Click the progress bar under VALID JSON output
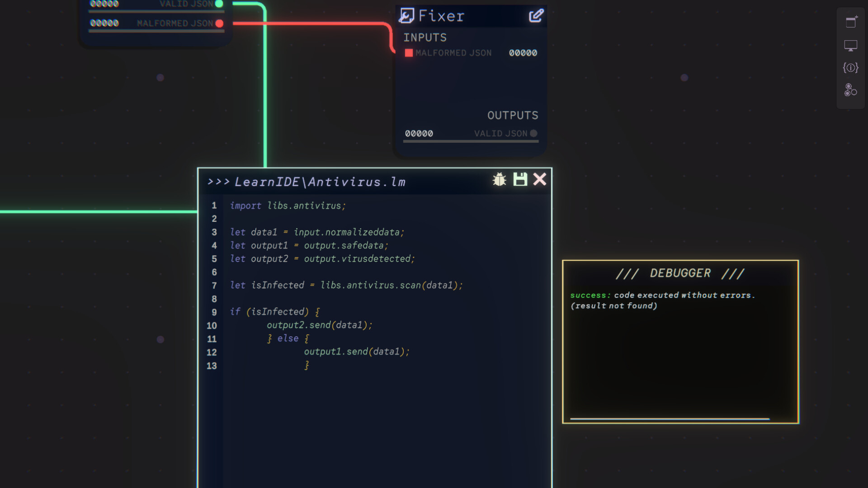Viewport: 868px width, 488px height. click(x=470, y=141)
